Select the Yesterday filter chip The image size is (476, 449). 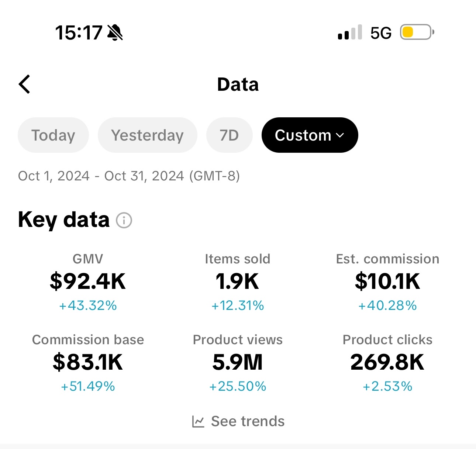tap(147, 135)
